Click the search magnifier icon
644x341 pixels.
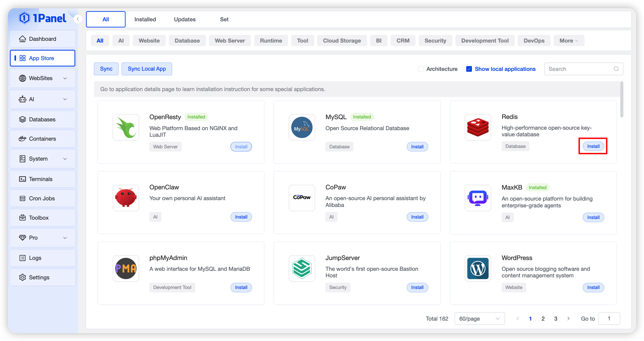point(616,69)
